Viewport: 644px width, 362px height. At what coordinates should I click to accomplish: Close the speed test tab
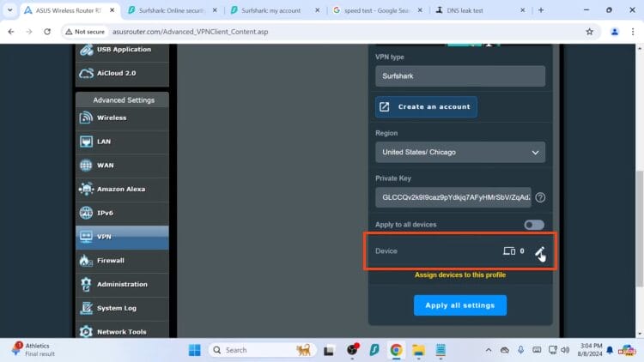pos(420,10)
